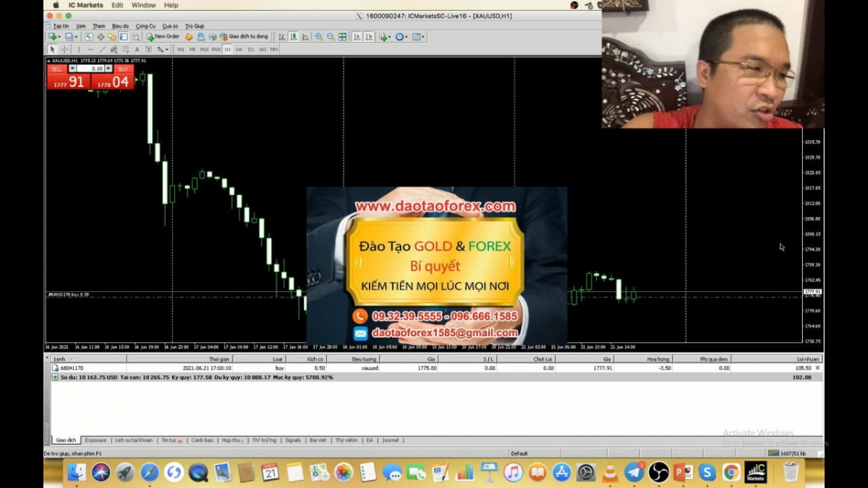Open the templates dropdown icon
The image size is (868, 488).
(x=418, y=36)
